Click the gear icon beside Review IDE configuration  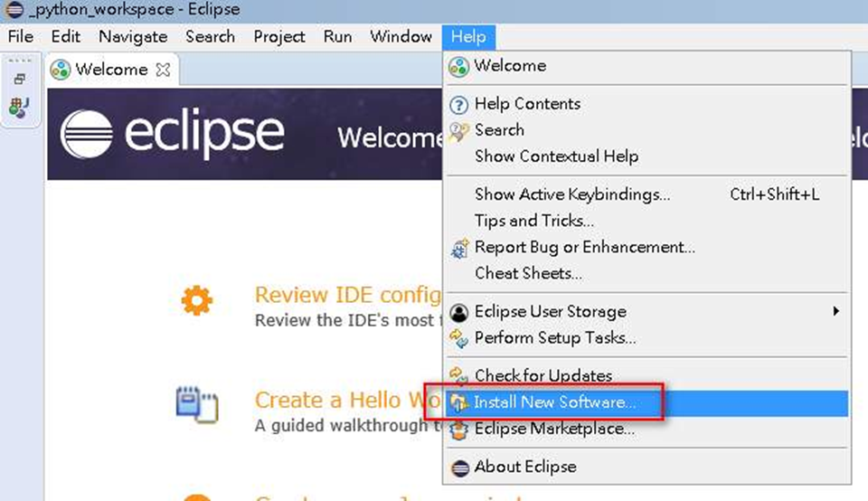tap(196, 300)
